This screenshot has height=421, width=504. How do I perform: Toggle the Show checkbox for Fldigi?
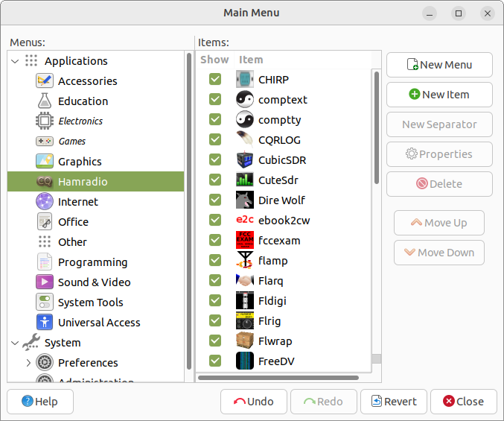point(215,301)
